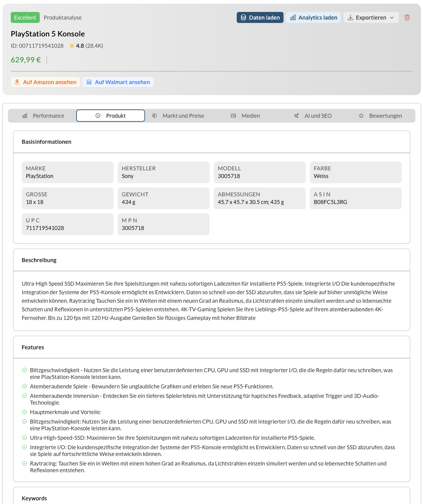The height and width of the screenshot is (504, 423).
Task: Click the star icon on Bewertungen tab
Action: pyautogui.click(x=361, y=116)
